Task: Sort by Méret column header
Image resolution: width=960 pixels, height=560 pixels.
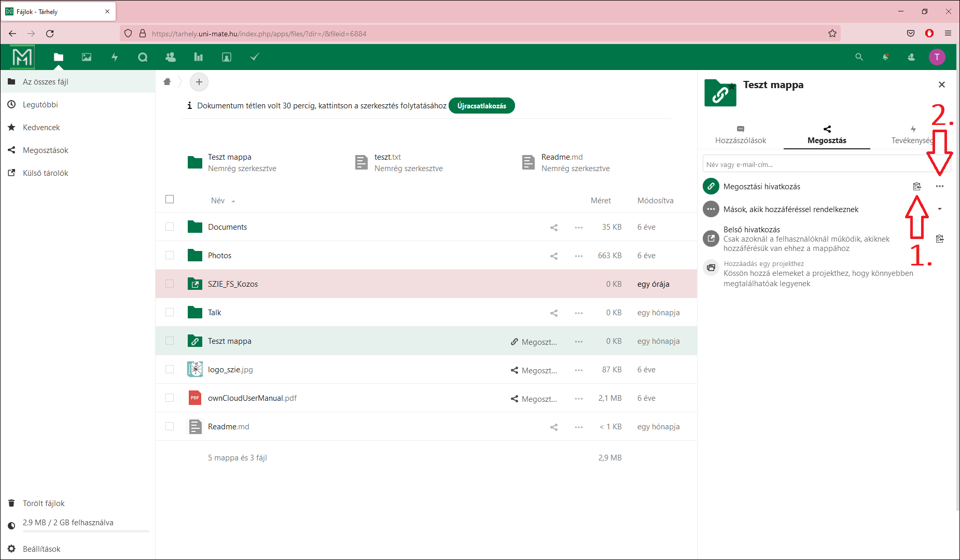Action: click(x=601, y=201)
